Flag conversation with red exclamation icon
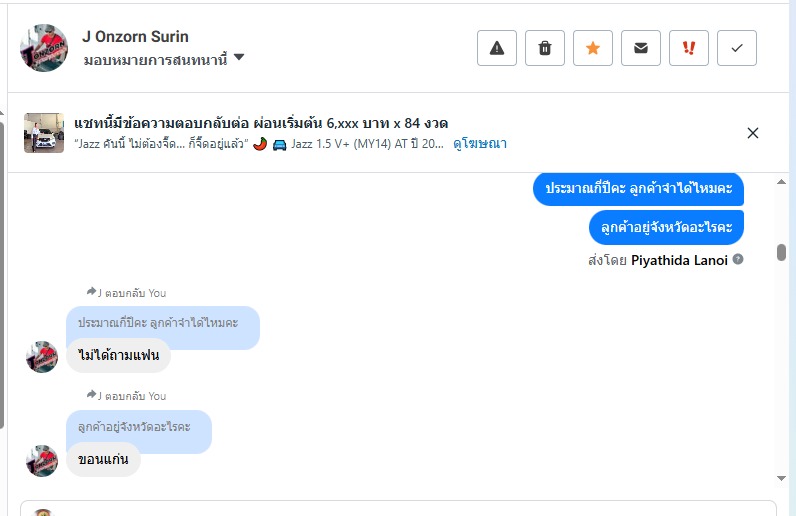The image size is (796, 516). coord(689,48)
